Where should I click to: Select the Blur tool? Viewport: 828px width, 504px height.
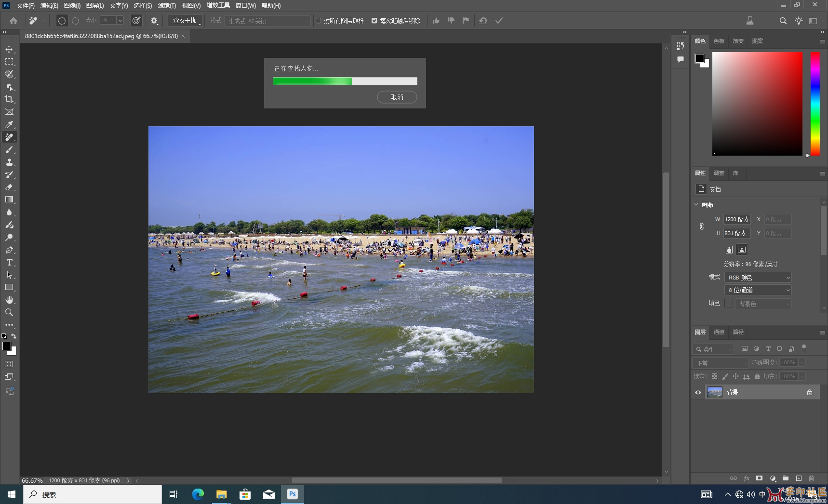[9, 212]
